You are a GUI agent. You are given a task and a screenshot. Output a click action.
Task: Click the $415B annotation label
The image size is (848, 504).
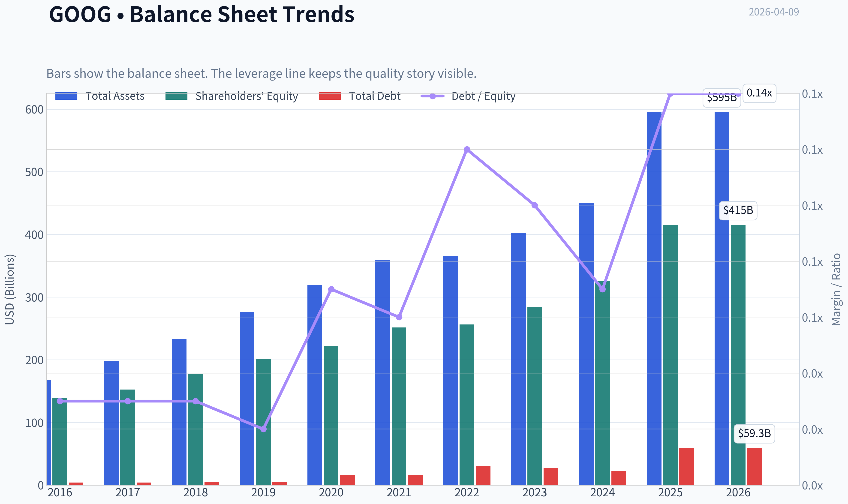(x=738, y=210)
